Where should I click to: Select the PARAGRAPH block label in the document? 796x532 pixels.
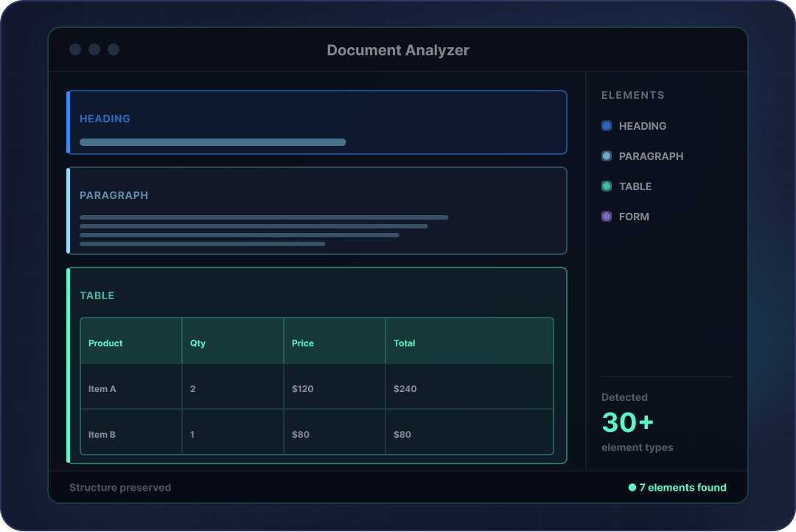tap(114, 195)
